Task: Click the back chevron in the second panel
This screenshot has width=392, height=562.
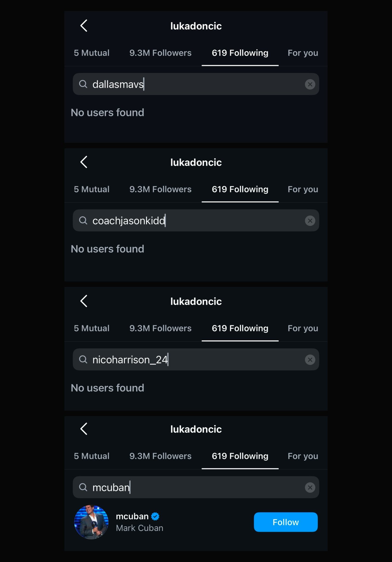Action: point(84,162)
